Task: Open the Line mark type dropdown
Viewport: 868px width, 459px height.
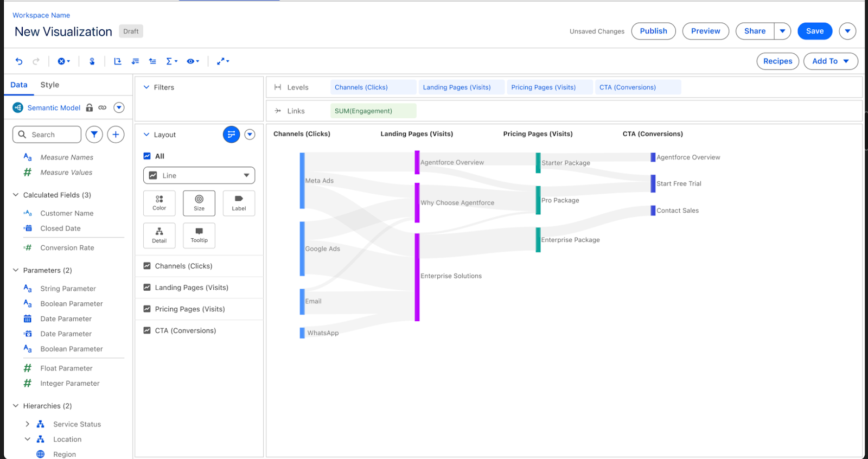Action: click(199, 175)
